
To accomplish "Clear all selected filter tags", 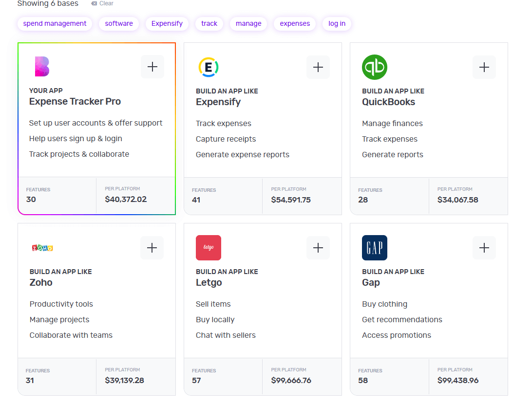I will tap(102, 3).
